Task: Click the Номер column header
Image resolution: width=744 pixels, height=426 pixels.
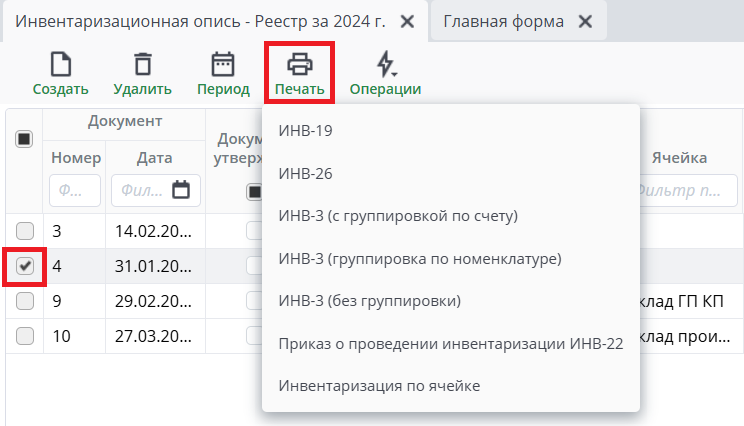Action: (x=76, y=158)
